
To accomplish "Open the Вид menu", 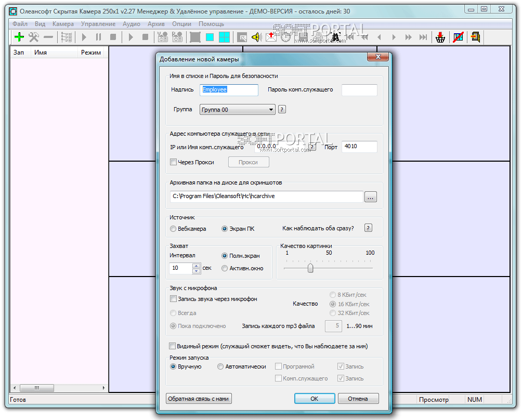I will pos(40,24).
